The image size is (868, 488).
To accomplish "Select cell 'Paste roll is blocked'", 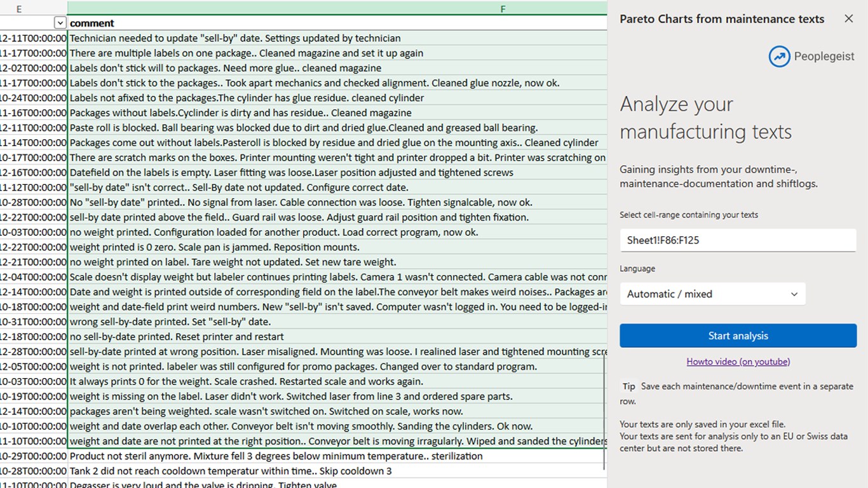I will click(x=337, y=128).
